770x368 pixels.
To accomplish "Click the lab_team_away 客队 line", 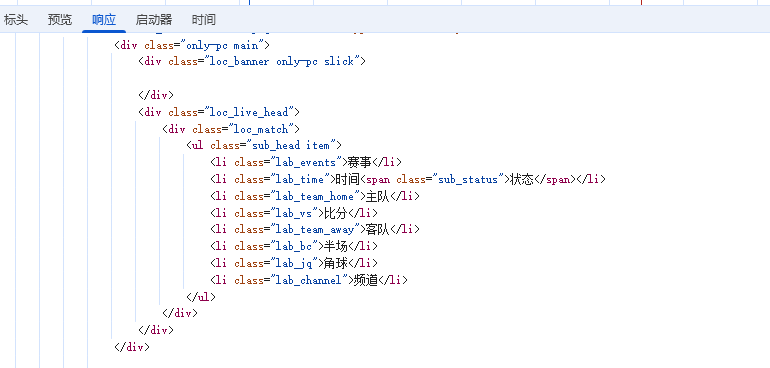I will tap(315, 229).
